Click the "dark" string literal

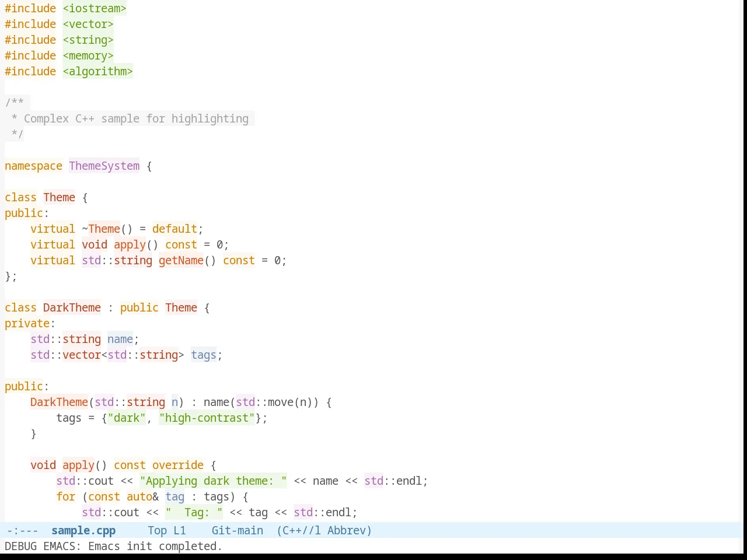pos(127,418)
